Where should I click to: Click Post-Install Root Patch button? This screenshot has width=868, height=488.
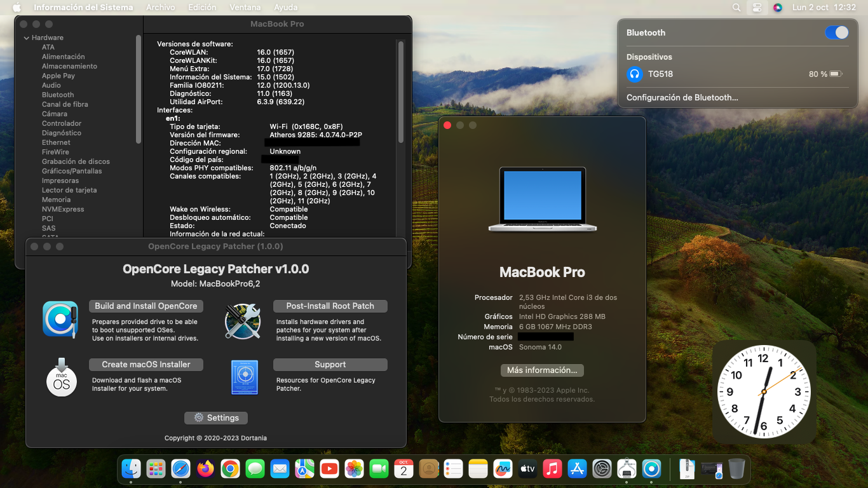pyautogui.click(x=330, y=306)
